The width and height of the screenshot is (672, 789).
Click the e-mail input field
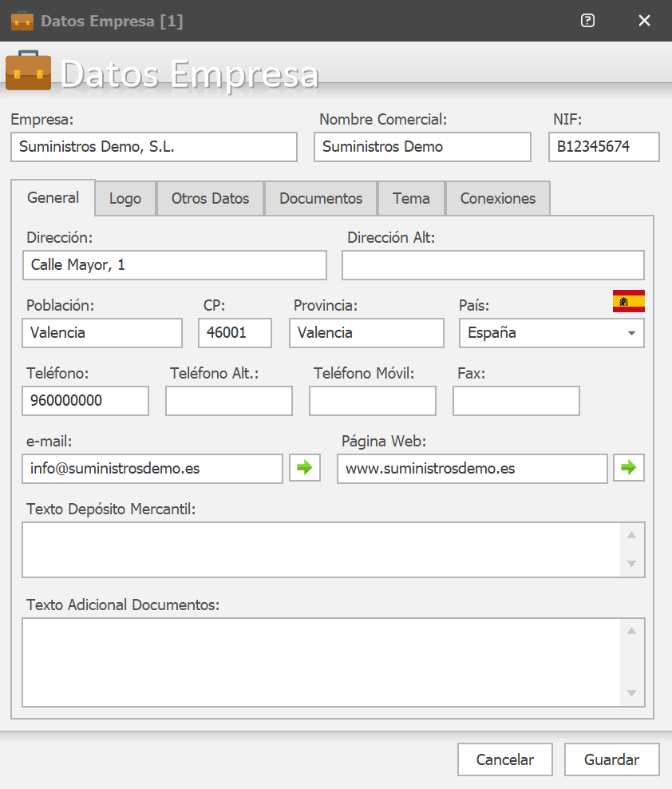coord(152,469)
